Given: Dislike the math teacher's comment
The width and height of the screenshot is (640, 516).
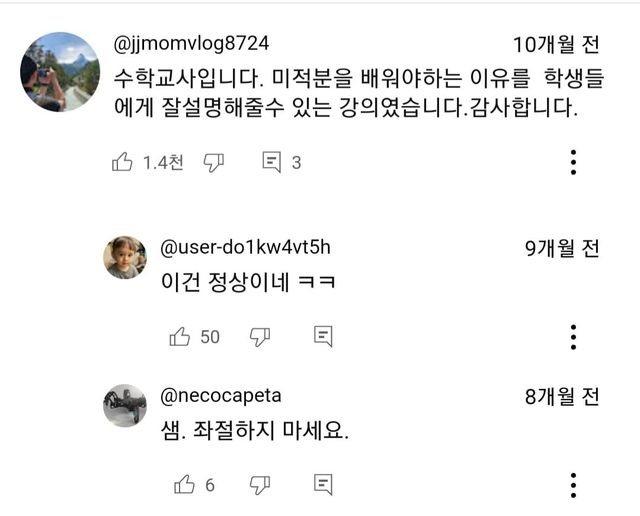Looking at the screenshot, I should point(214,162).
